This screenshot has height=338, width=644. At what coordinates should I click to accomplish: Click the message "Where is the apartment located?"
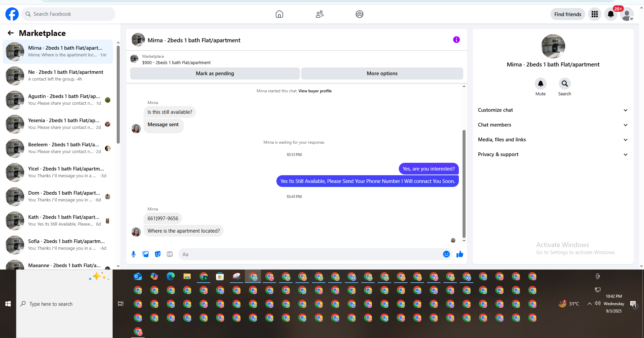(184, 231)
